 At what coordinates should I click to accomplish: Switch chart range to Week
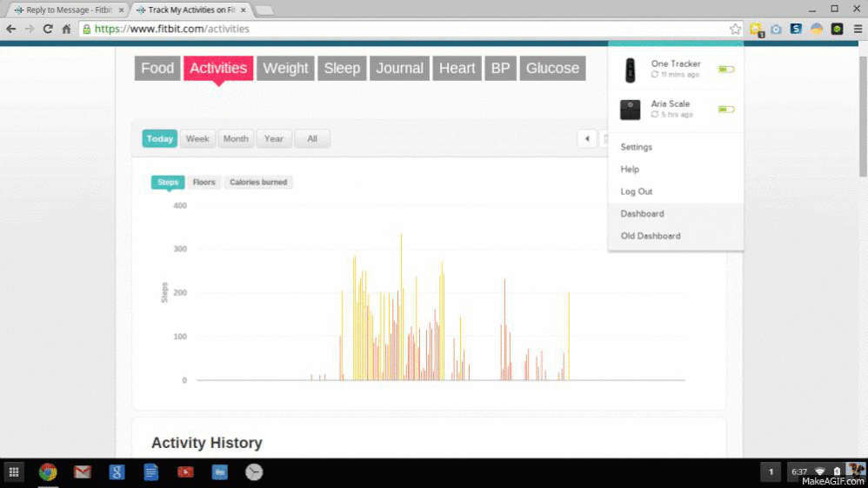[x=197, y=138]
